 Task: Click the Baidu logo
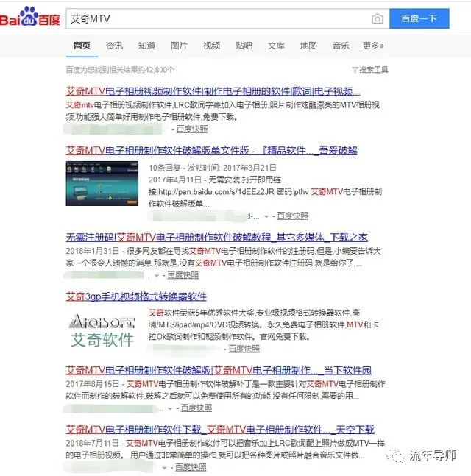[x=29, y=17]
